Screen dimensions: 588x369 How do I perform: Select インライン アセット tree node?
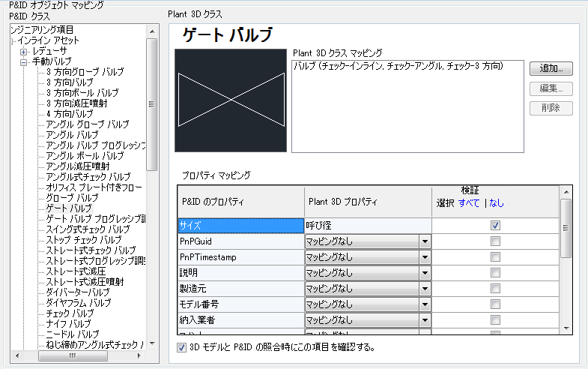(49, 40)
